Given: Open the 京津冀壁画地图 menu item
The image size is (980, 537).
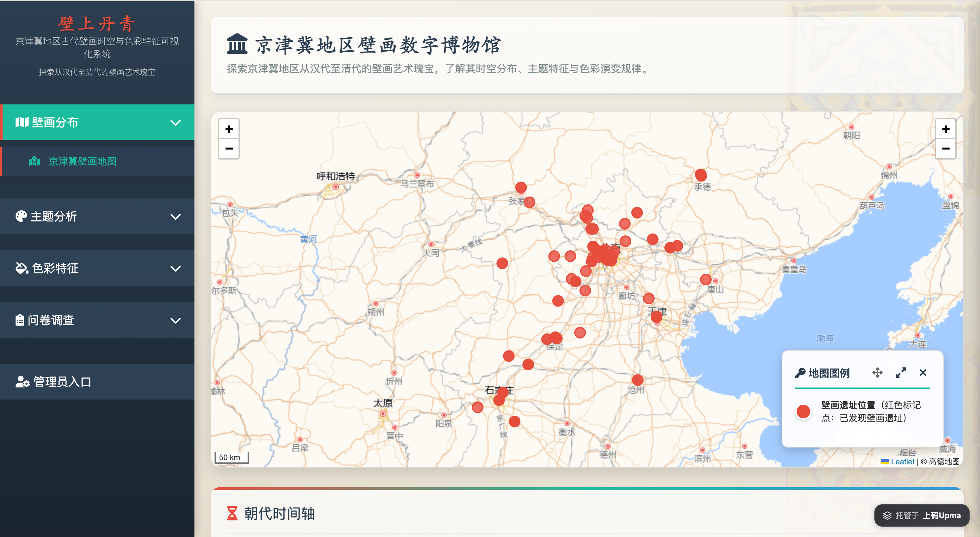Looking at the screenshot, I should pos(82,161).
